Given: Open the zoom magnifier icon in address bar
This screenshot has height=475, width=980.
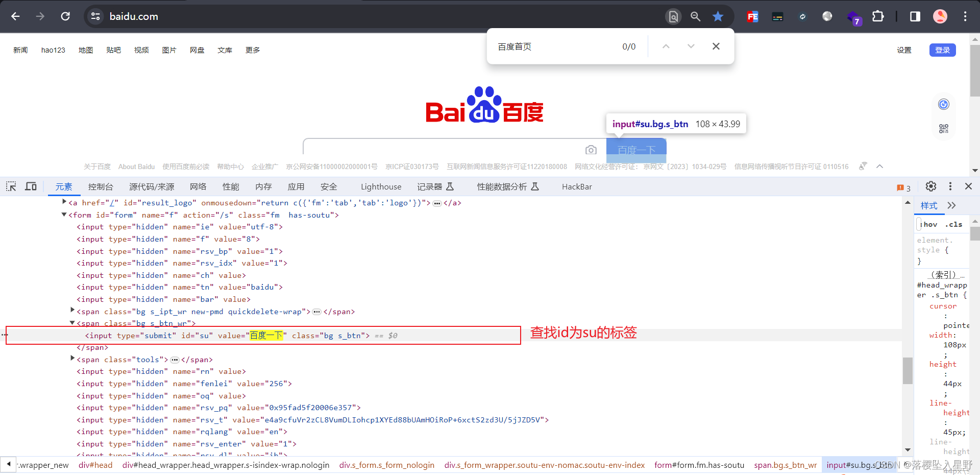Looking at the screenshot, I should coord(695,16).
